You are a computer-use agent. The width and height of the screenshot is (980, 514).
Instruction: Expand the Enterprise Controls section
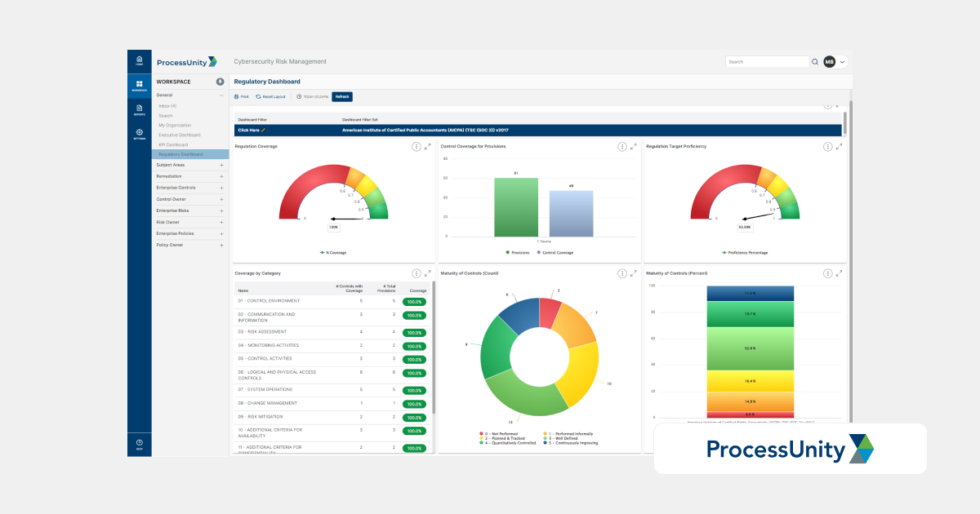click(221, 188)
